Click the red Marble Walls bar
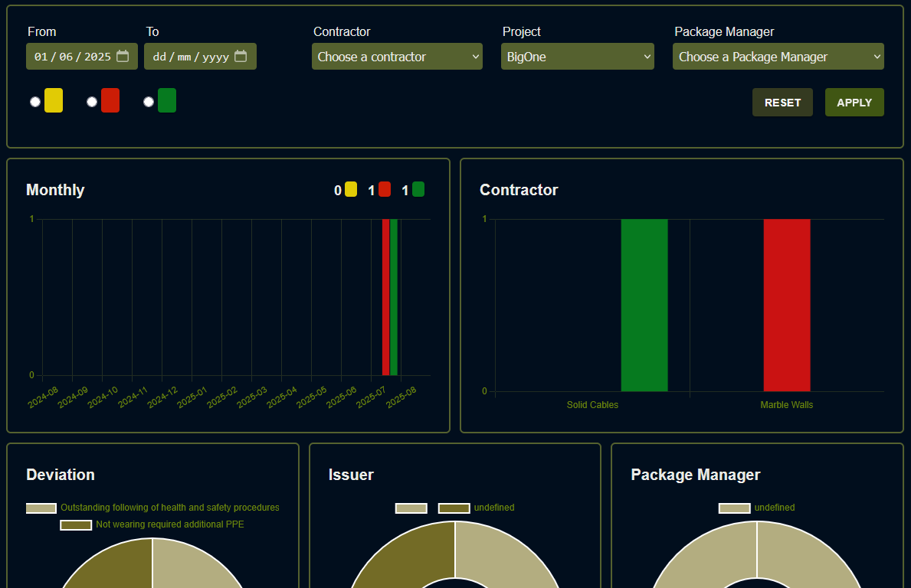Viewport: 911px width, 588px height. (x=786, y=305)
